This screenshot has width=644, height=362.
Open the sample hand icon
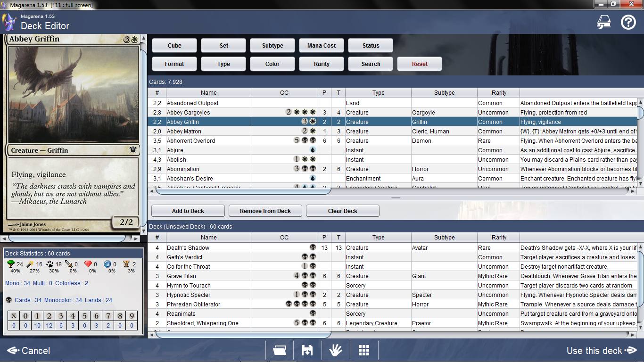[335, 350]
